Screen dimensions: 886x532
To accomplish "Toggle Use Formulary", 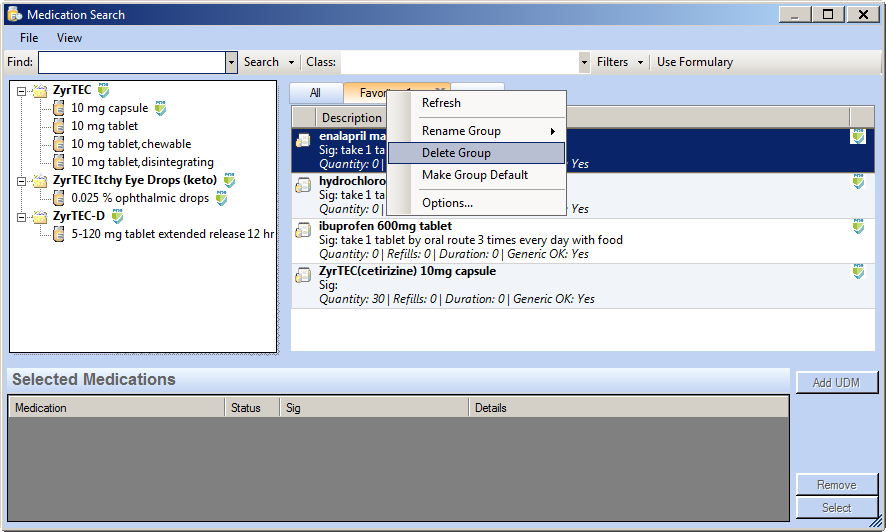I will [694, 62].
